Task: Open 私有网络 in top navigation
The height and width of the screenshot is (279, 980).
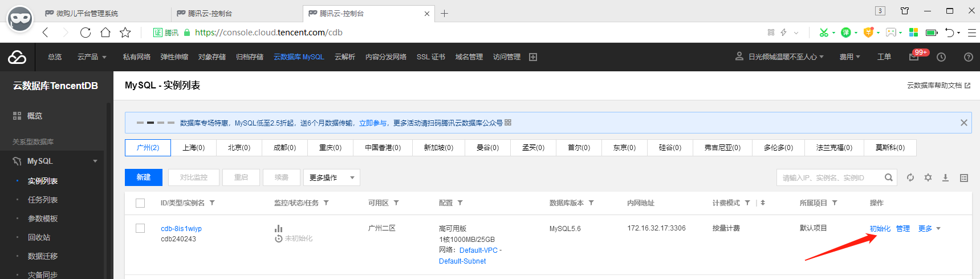Action: click(x=137, y=57)
